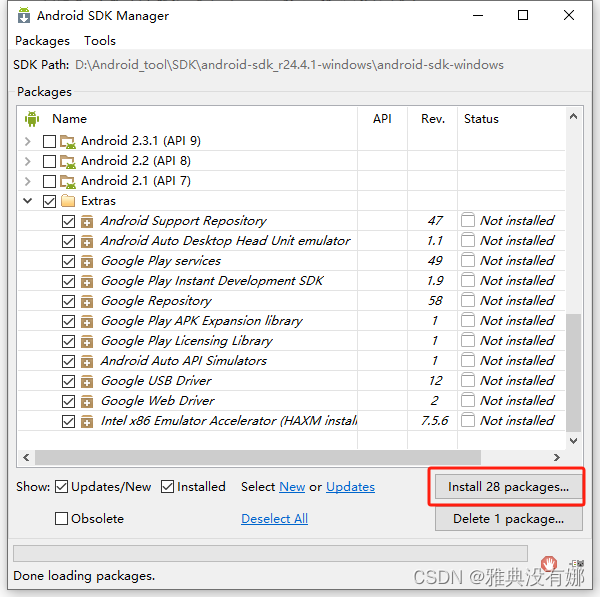Viewport: 600px width, 597px height.
Task: Uncheck Intel x86 Emulator Accelerator checkbox
Action: pos(68,421)
